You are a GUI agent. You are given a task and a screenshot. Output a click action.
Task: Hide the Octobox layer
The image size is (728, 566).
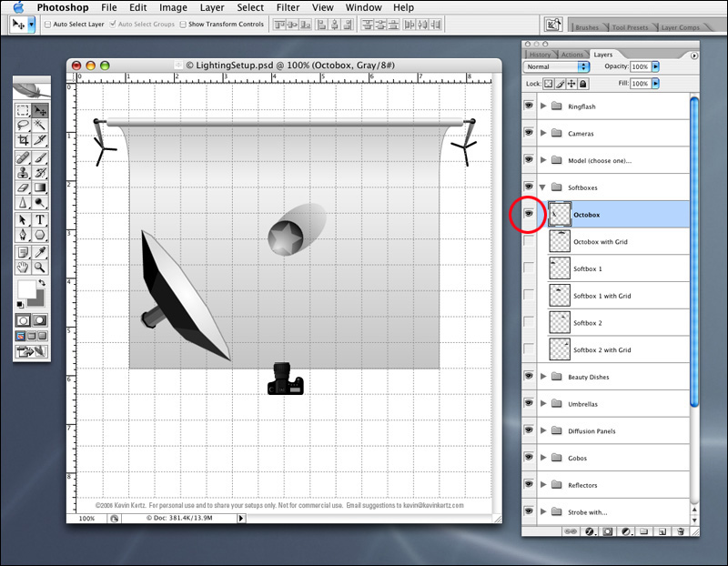click(x=529, y=214)
